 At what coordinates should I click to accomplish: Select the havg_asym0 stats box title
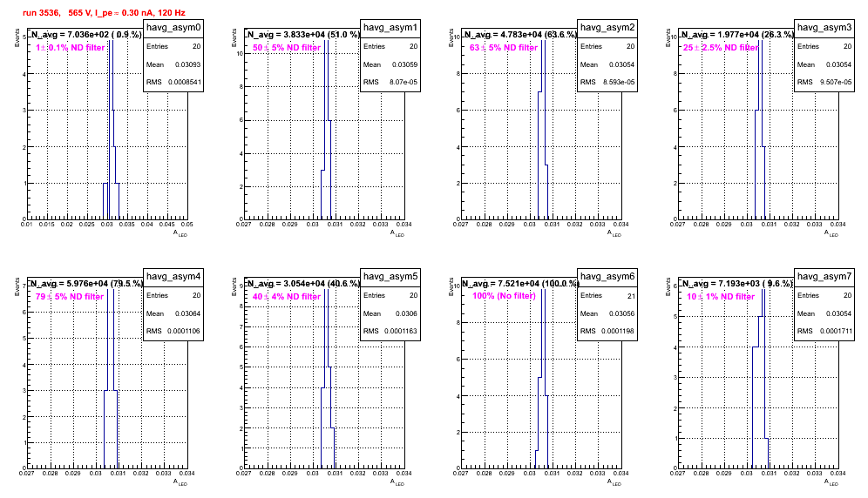click(x=173, y=28)
